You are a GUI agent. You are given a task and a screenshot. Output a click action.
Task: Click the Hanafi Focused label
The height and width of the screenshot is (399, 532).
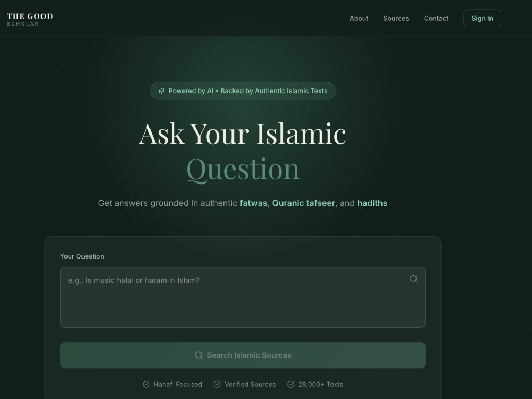point(178,385)
